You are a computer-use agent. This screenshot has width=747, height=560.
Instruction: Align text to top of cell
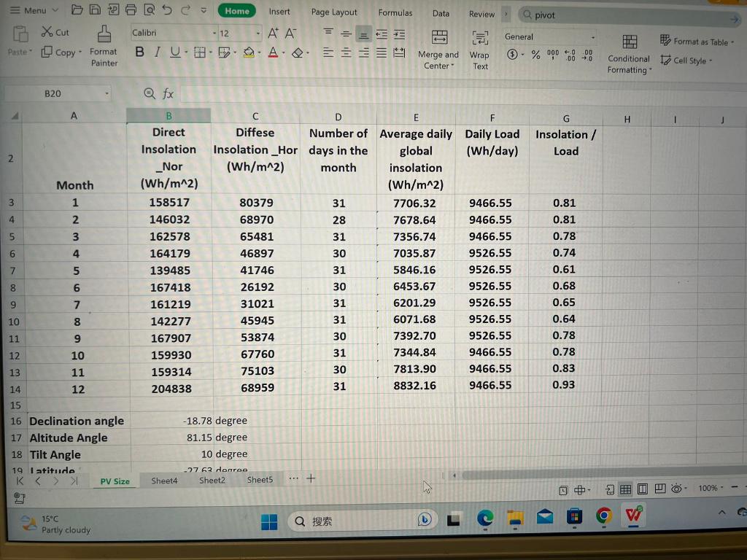pos(328,33)
